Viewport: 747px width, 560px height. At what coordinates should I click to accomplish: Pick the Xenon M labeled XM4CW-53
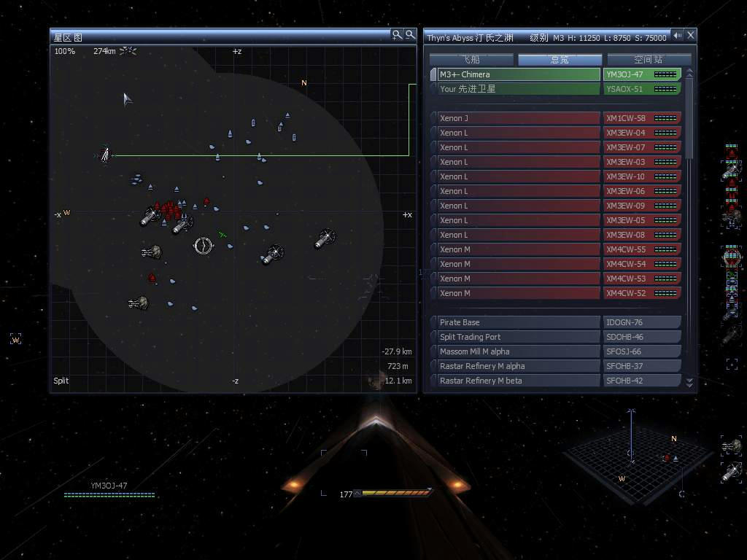[555, 279]
